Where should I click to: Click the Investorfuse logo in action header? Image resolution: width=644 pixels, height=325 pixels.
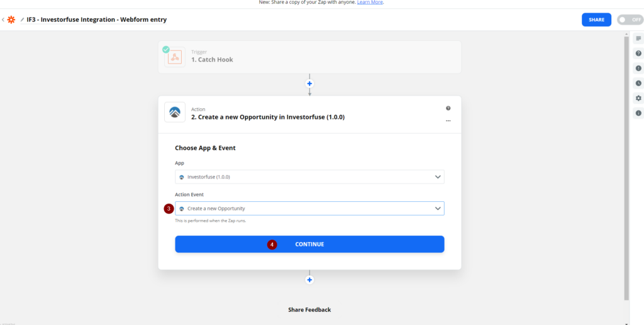(175, 112)
